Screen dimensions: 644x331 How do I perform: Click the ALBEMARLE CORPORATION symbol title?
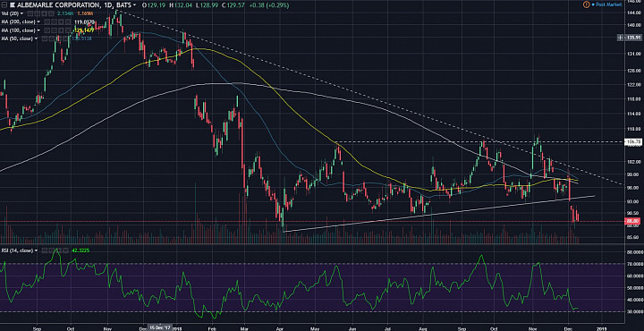click(58, 5)
